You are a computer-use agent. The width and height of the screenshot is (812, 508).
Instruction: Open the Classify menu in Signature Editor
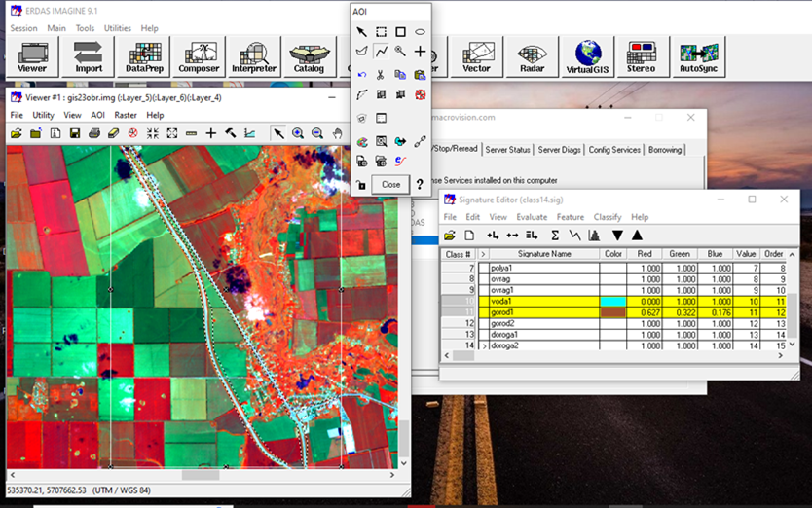point(608,217)
